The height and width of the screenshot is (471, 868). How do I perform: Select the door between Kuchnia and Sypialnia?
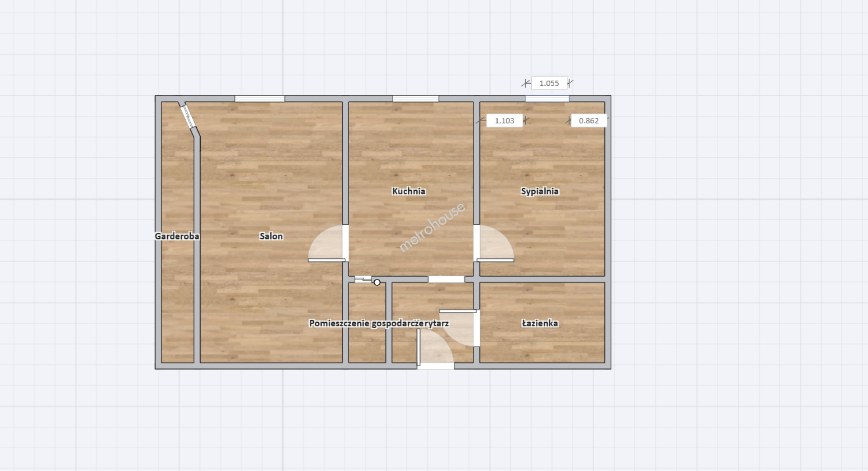tap(495, 244)
